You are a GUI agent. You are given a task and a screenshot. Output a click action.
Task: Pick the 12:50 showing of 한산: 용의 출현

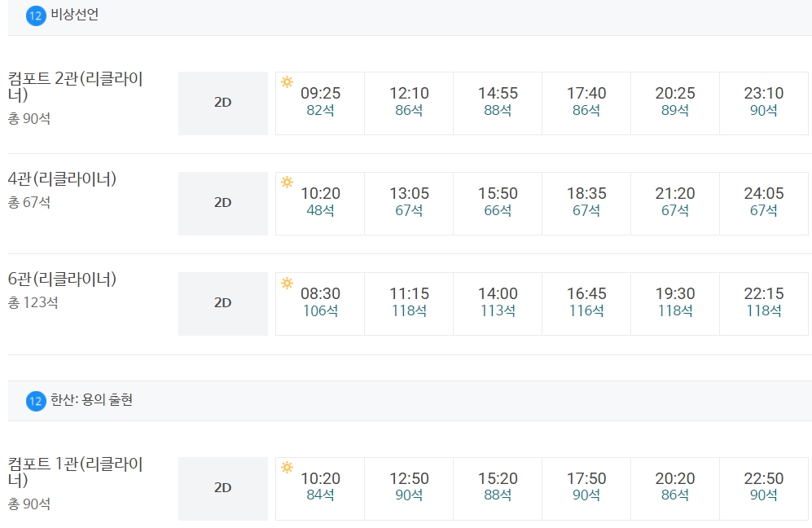click(409, 489)
